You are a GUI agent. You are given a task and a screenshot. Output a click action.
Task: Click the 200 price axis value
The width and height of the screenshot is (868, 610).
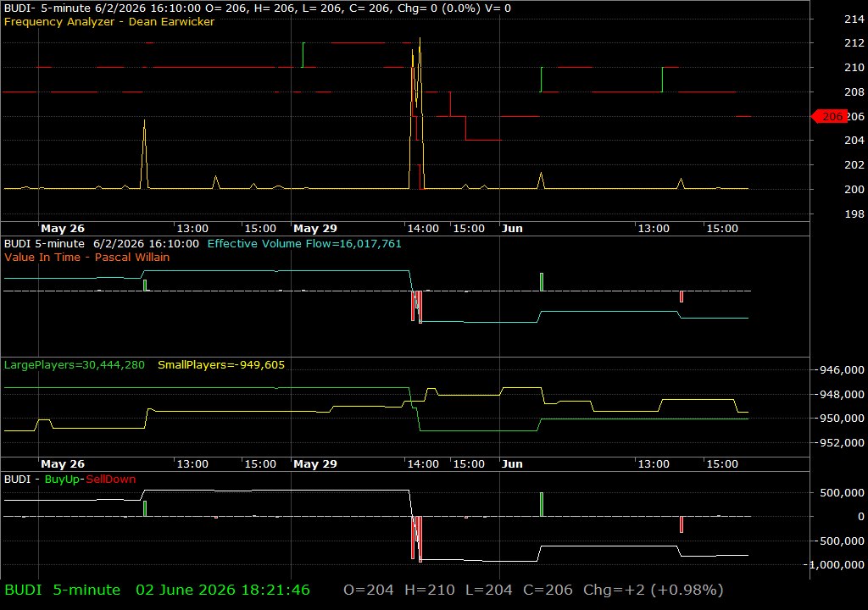pos(854,189)
